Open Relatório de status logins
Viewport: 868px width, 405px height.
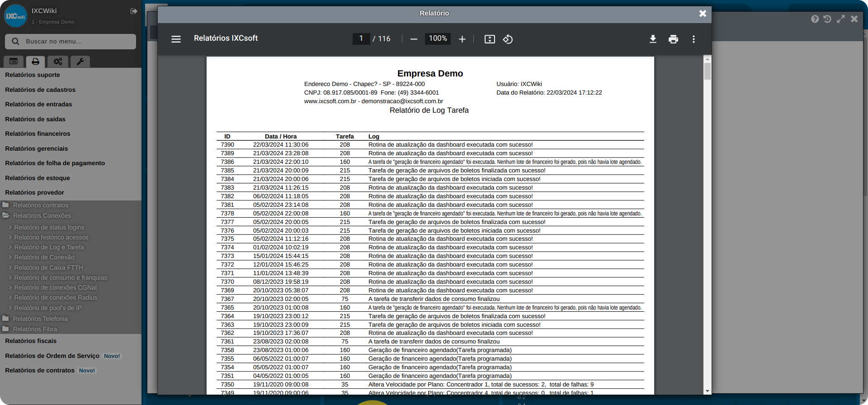point(49,228)
